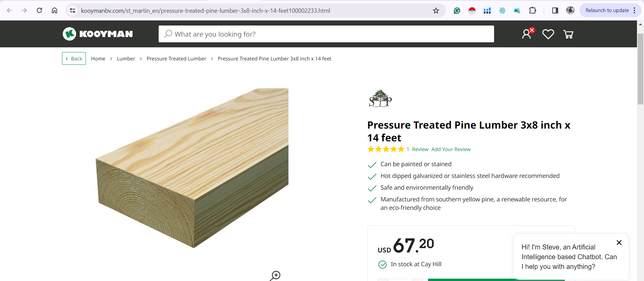Click the Lumber breadcrumb

tap(126, 58)
